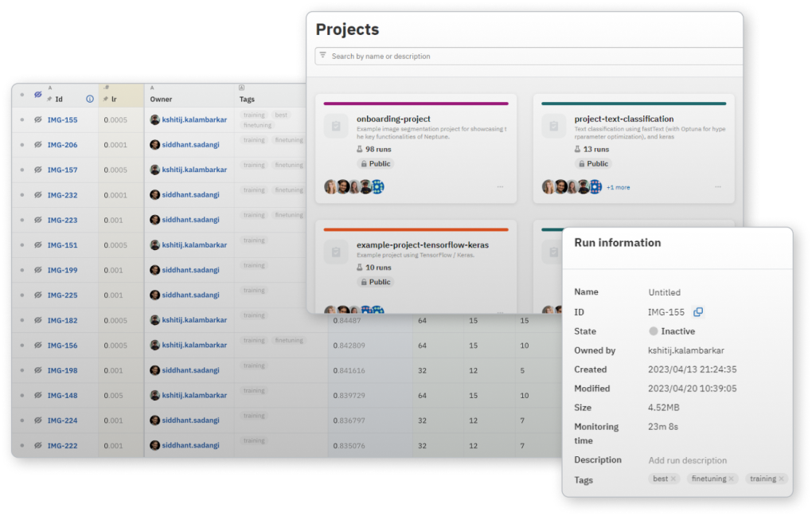Toggle eye icon for run IMG-206
Image resolution: width=812 pixels, height=516 pixels.
click(x=37, y=145)
